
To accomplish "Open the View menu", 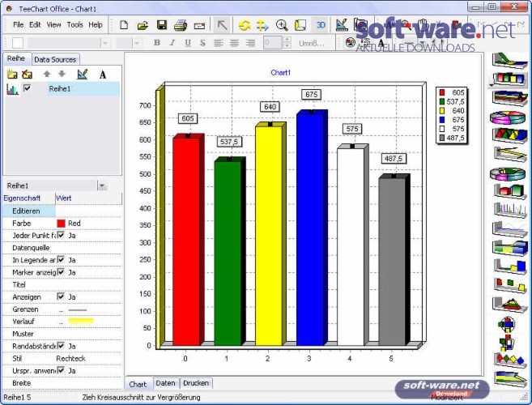I will [53, 25].
